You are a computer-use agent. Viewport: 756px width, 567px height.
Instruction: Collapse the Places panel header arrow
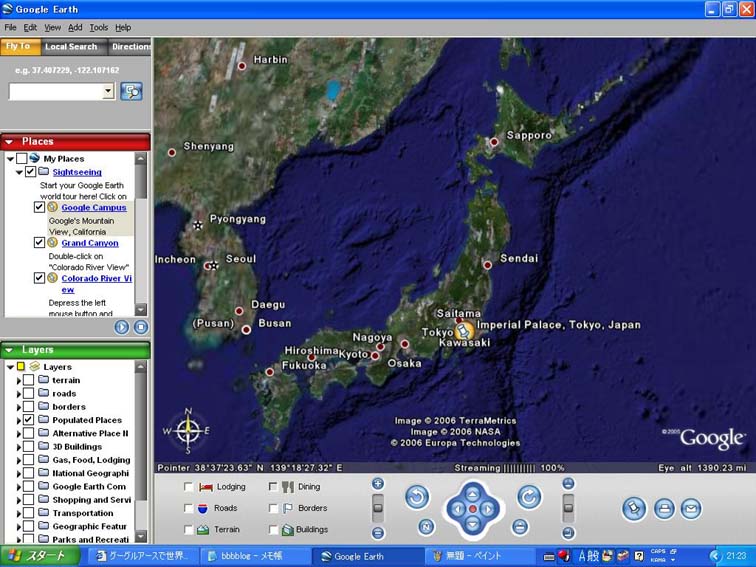pyautogui.click(x=9, y=142)
